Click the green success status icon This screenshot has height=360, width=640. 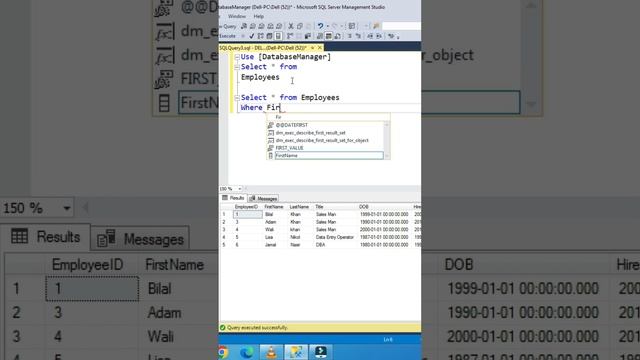tap(223, 327)
